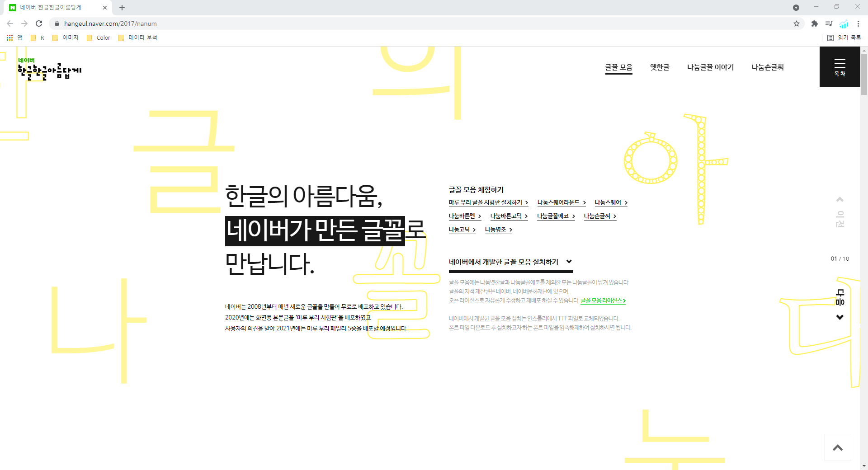Open the 나눔바른고딕 link
868x470 pixels.
[509, 216]
